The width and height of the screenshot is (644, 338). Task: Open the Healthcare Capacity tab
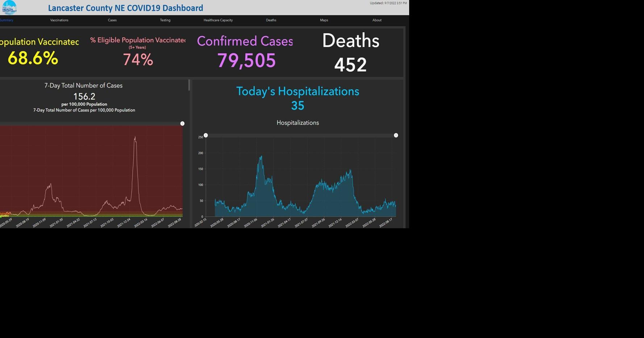coord(218,20)
